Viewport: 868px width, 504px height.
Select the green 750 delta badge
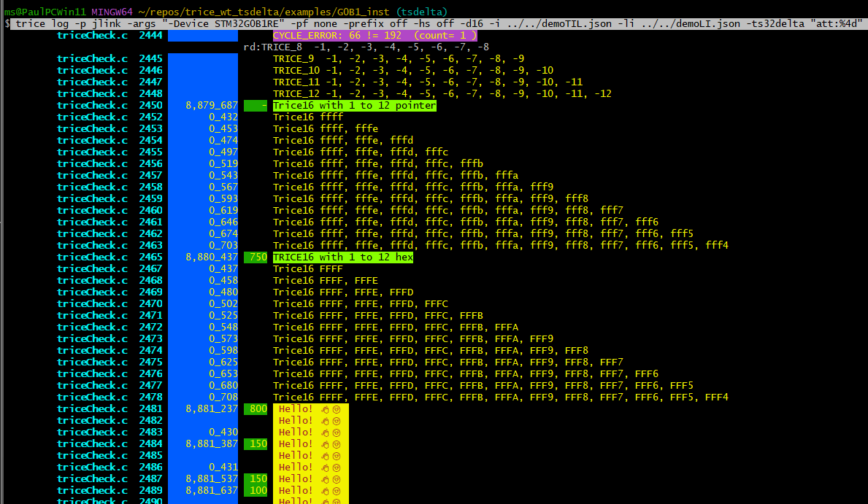[256, 257]
